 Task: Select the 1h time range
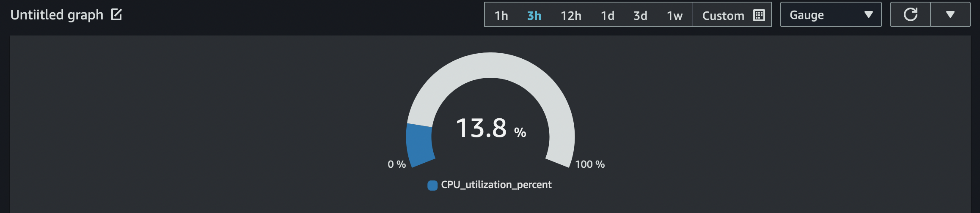point(501,16)
